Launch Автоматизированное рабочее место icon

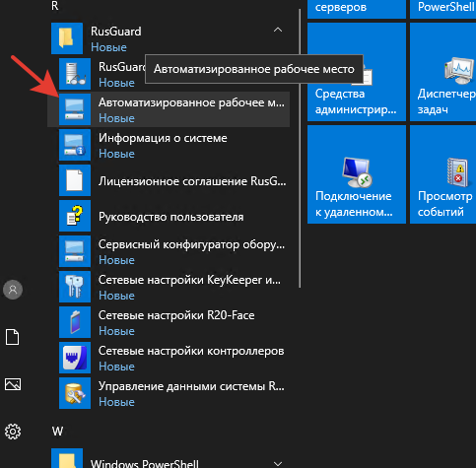tap(75, 109)
